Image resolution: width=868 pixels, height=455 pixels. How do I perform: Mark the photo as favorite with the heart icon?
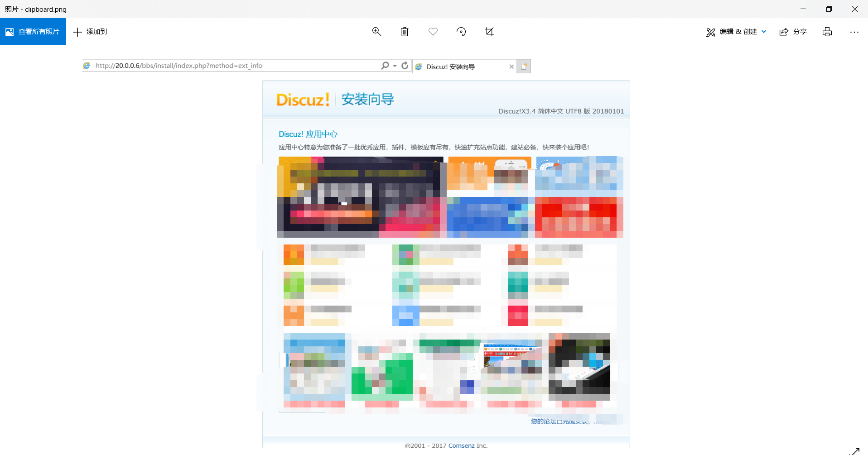point(433,32)
